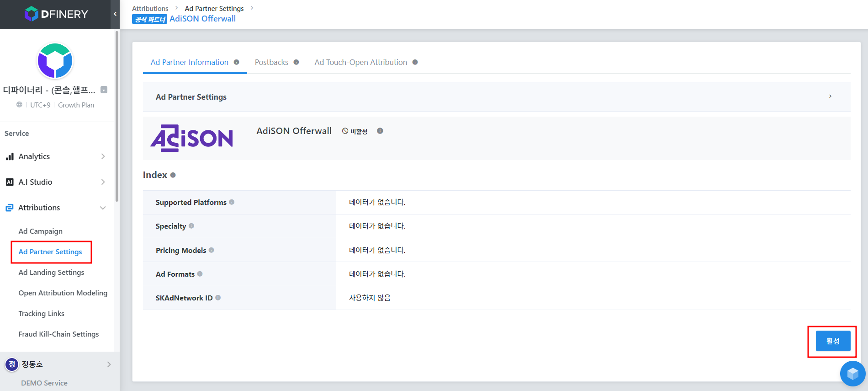Screen dimensions: 868x391
Task: Click the 활성 activate button
Action: (x=833, y=341)
